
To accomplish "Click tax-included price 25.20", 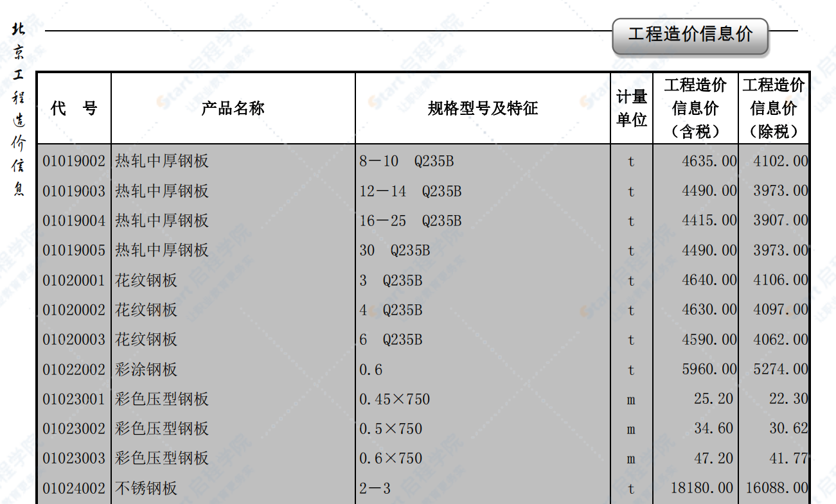I will 713,399.
